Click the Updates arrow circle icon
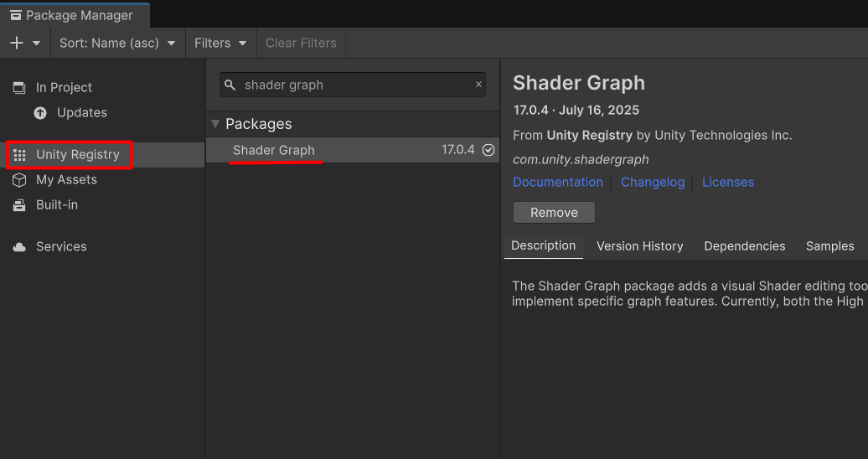 click(40, 113)
